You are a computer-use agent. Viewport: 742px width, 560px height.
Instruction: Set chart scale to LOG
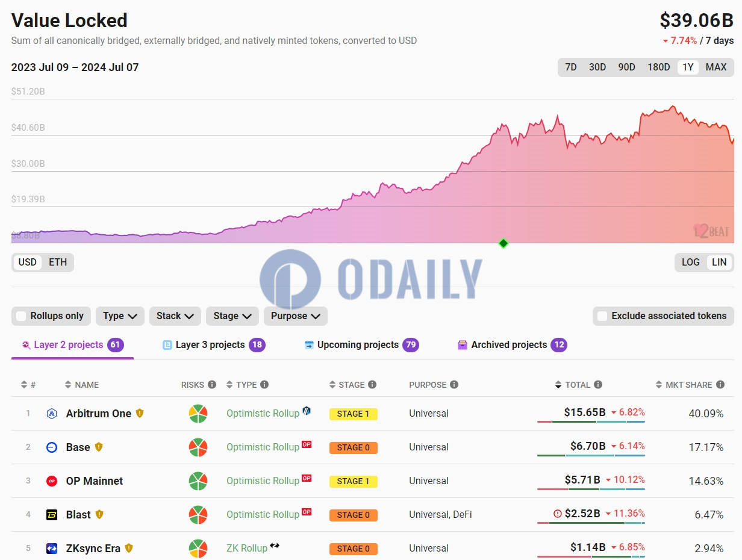click(x=691, y=262)
